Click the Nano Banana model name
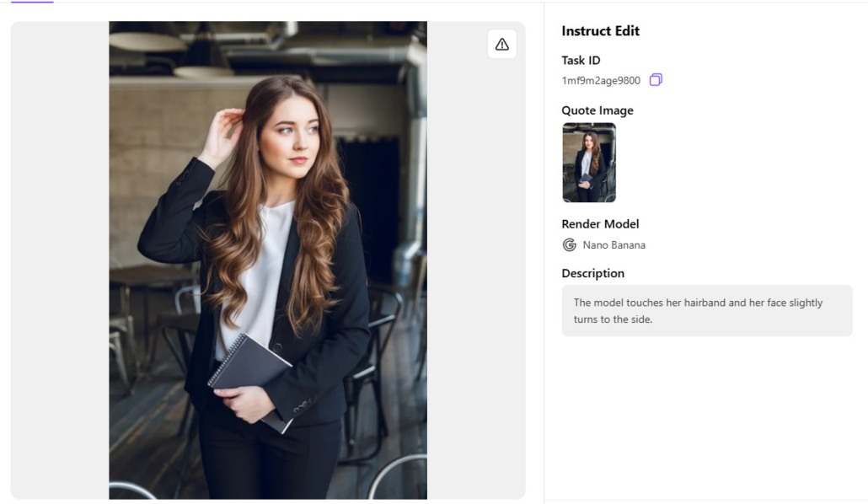Viewport: 868px width, 504px height. coord(613,245)
